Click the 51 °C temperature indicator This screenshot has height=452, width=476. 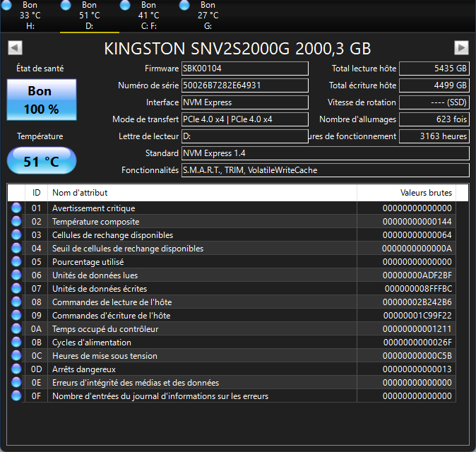(42, 161)
